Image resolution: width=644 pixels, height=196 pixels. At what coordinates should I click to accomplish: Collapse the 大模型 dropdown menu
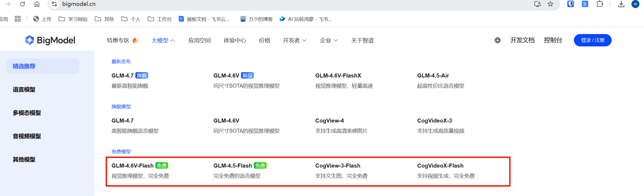pos(163,40)
